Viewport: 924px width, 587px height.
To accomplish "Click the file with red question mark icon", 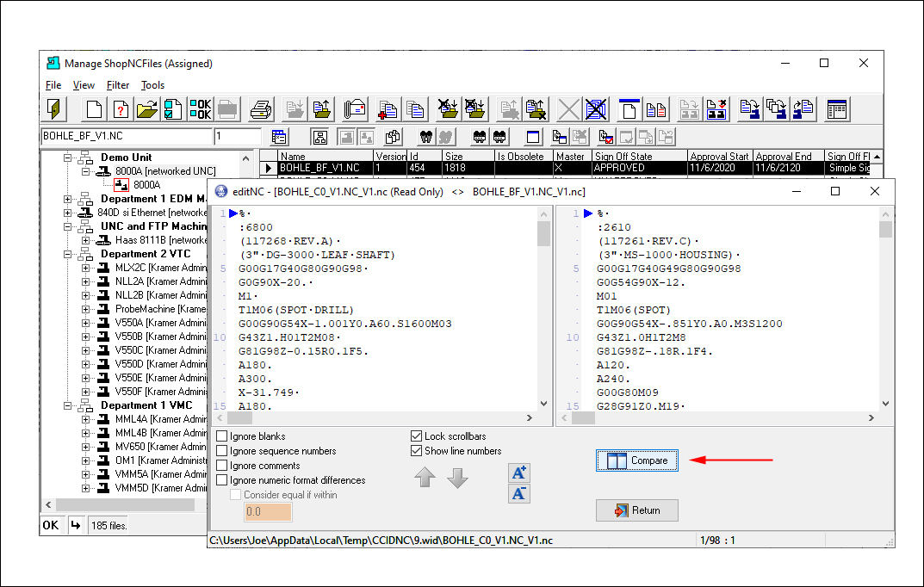I will 121,109.
